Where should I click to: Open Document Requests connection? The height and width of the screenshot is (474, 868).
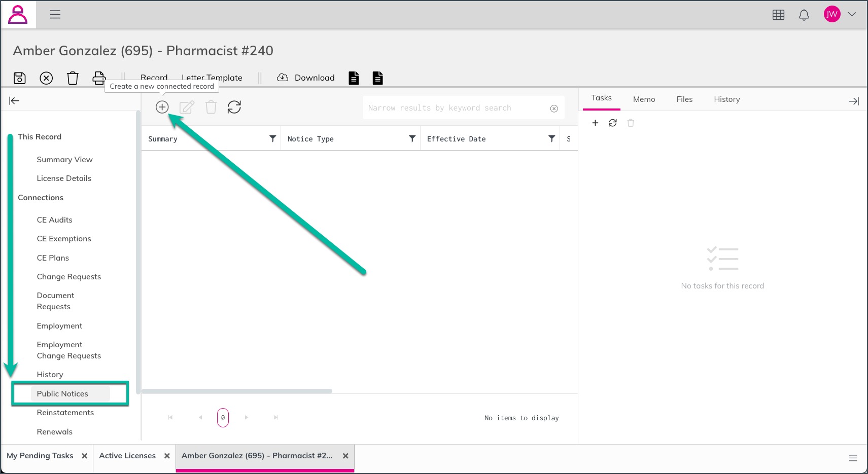point(55,301)
